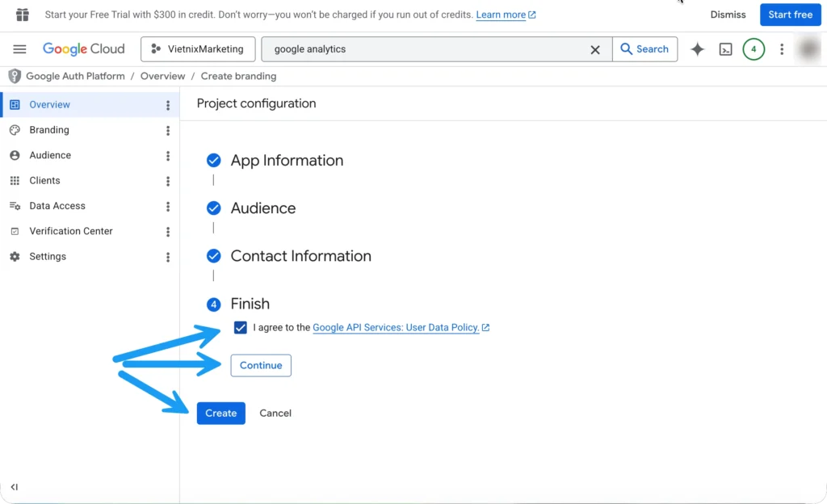Screen dimensions: 827x504
Task: Open the VietnixMarketing project selector
Action: (198, 49)
